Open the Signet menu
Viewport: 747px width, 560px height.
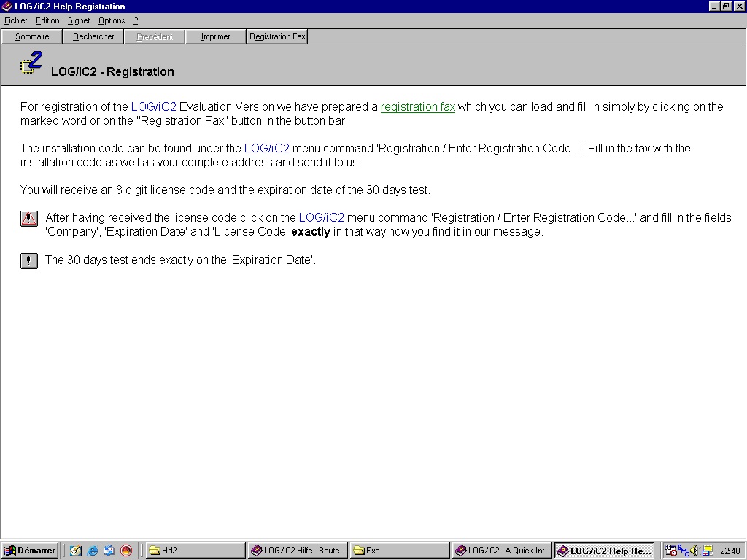(79, 20)
